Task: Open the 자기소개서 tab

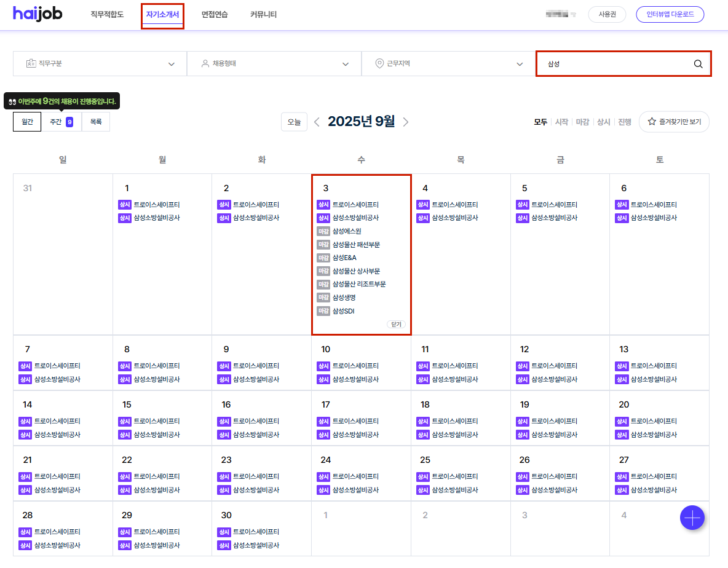Action: click(162, 15)
